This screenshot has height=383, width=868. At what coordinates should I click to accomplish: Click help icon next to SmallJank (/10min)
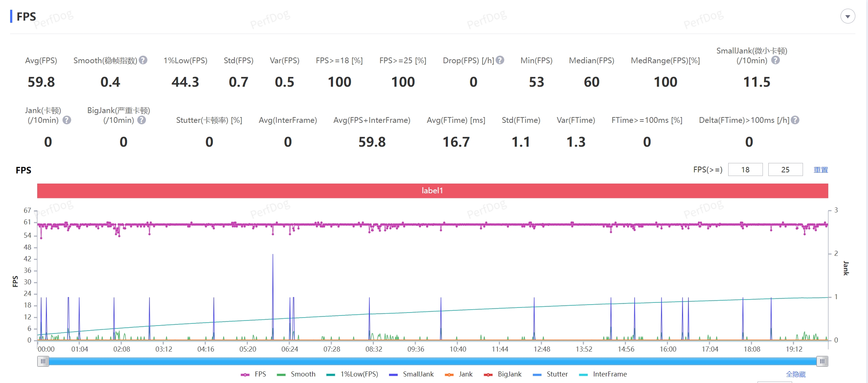775,60
